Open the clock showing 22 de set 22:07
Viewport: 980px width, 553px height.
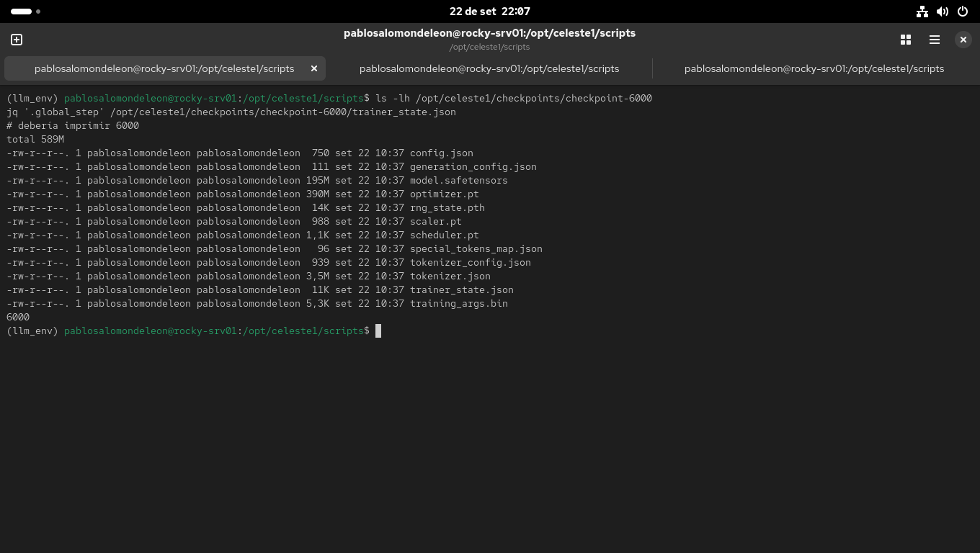[x=489, y=12]
